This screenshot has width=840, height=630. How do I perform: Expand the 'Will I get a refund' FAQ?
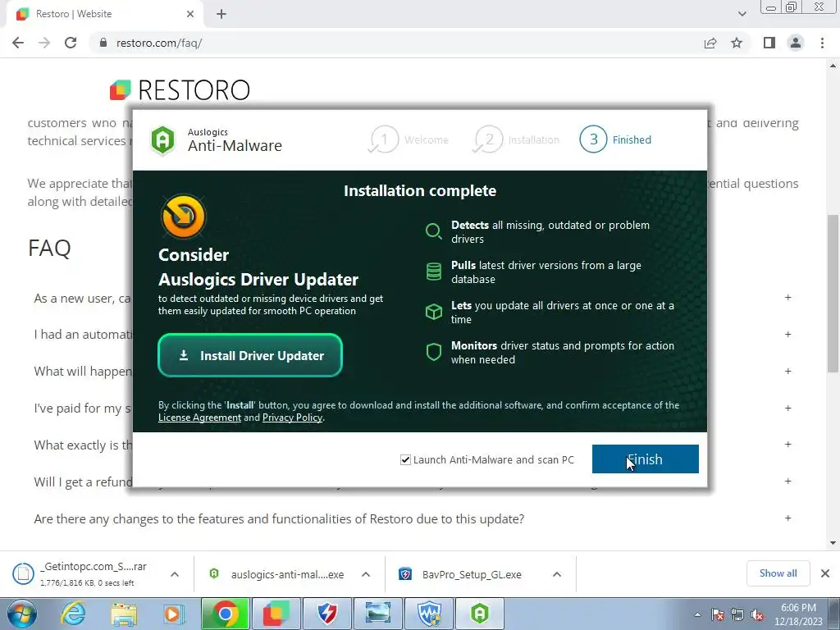pyautogui.click(x=787, y=481)
